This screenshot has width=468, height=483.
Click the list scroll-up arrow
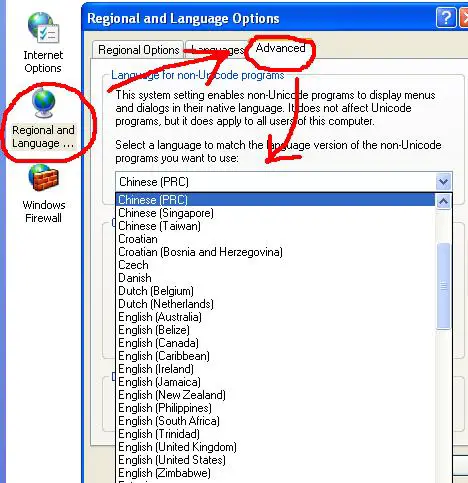(443, 202)
